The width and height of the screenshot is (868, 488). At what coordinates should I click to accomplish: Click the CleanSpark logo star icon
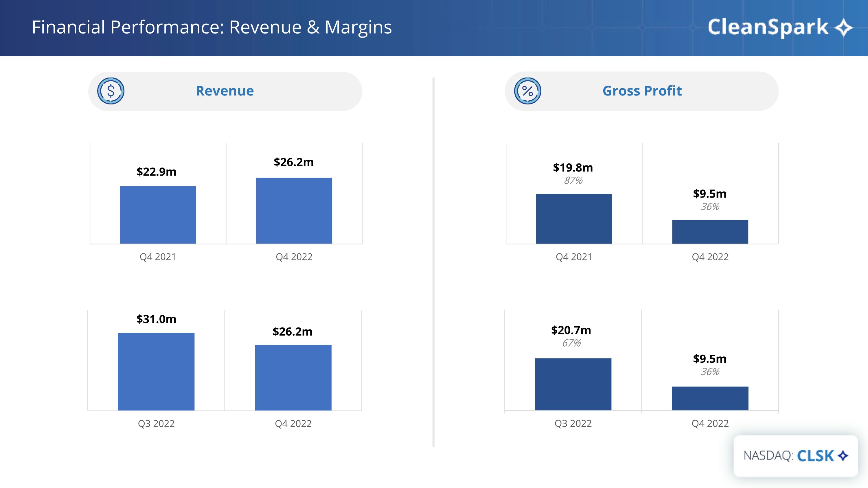pyautogui.click(x=843, y=27)
